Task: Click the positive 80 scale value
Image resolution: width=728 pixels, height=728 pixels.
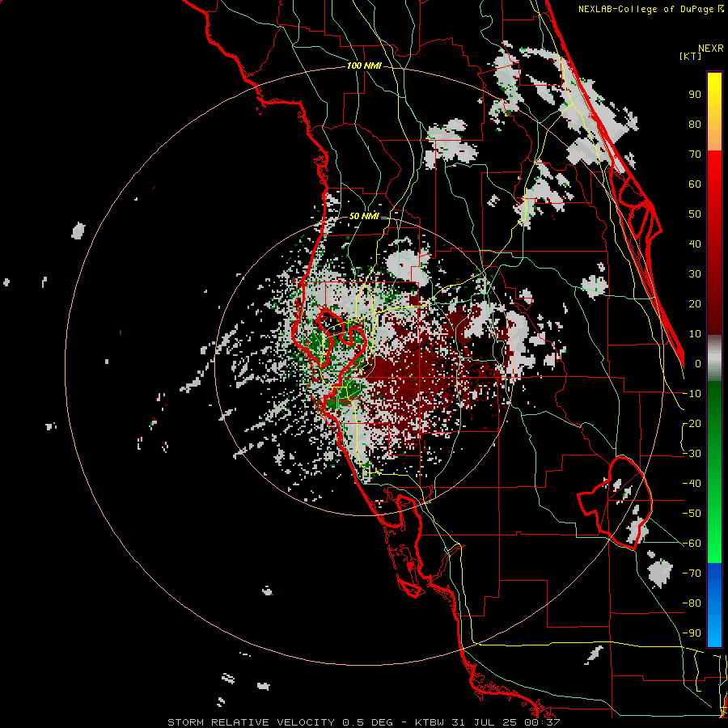Action: (x=695, y=124)
